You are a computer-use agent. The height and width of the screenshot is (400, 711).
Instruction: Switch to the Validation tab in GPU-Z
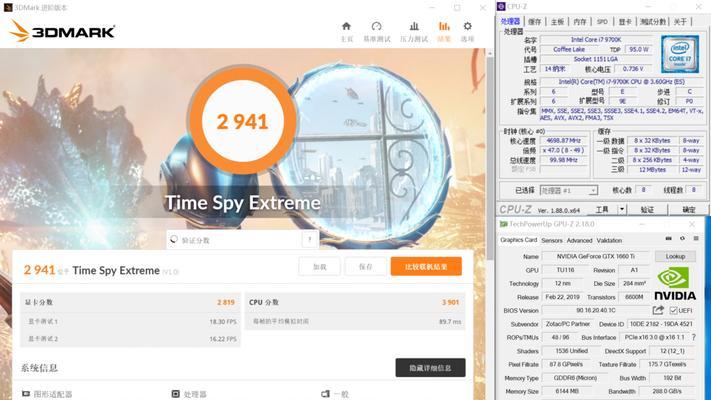609,240
